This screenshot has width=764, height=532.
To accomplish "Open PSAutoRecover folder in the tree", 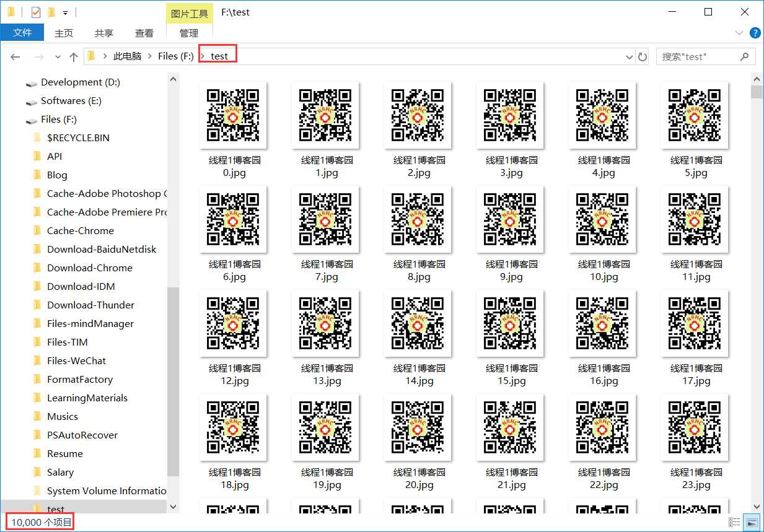I will coord(83,435).
